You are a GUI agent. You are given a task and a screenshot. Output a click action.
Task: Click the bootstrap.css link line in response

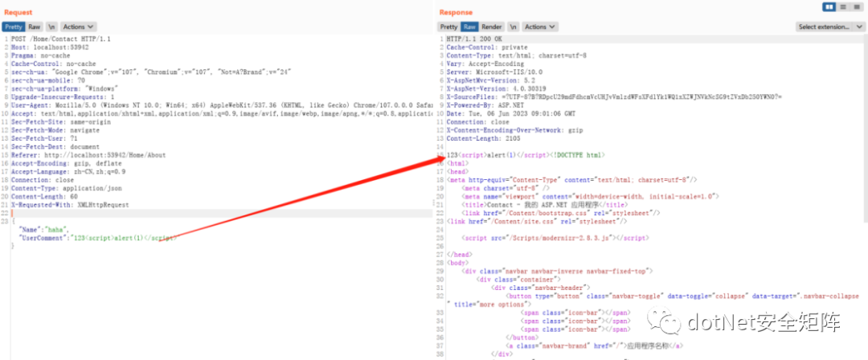pos(561,213)
